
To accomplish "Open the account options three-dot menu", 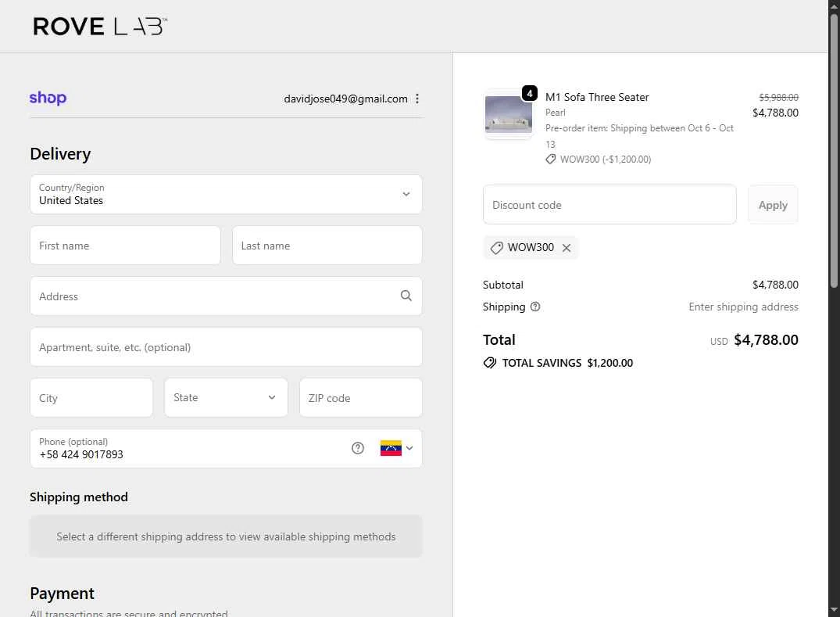I will pos(416,99).
